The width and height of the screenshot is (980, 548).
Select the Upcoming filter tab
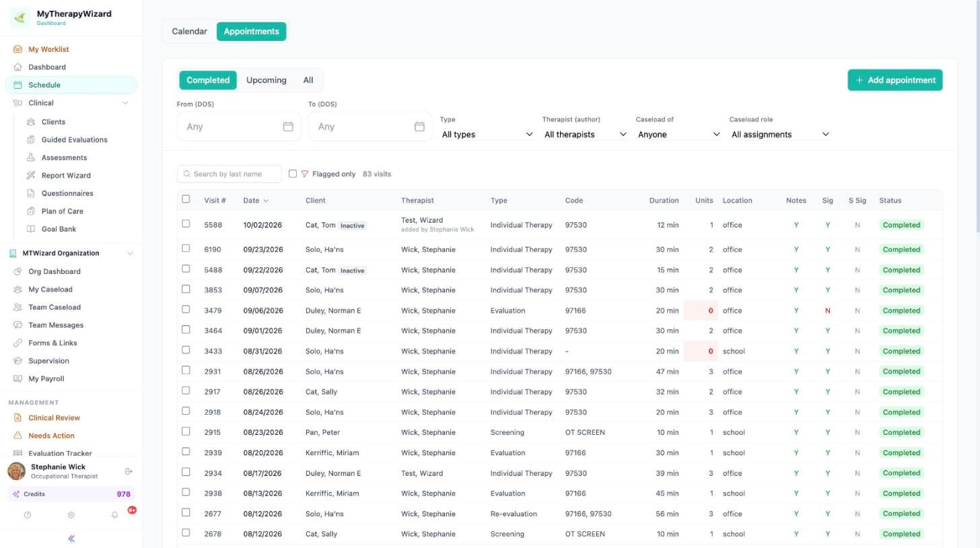click(266, 80)
